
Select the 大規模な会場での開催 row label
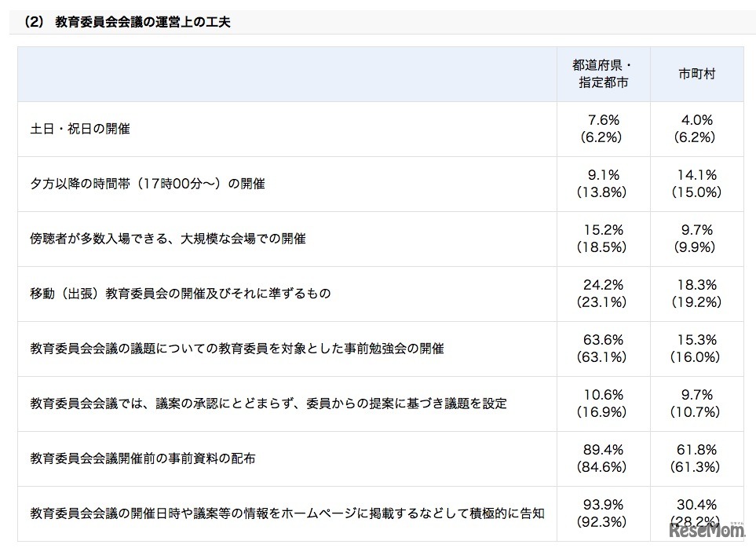168,238
